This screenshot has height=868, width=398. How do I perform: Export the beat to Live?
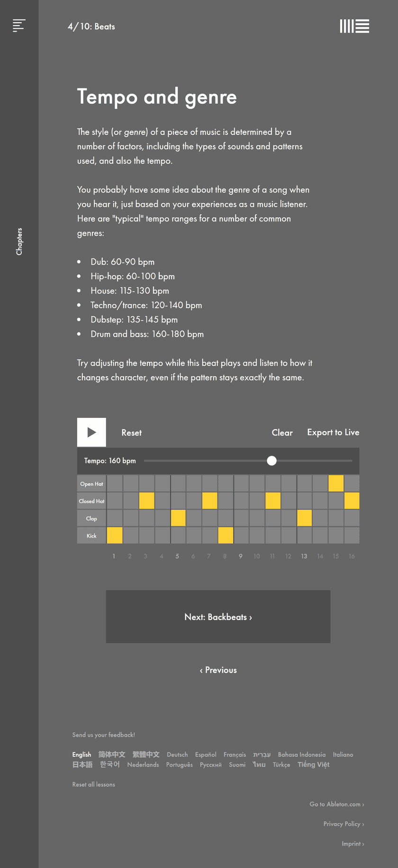pyautogui.click(x=333, y=432)
